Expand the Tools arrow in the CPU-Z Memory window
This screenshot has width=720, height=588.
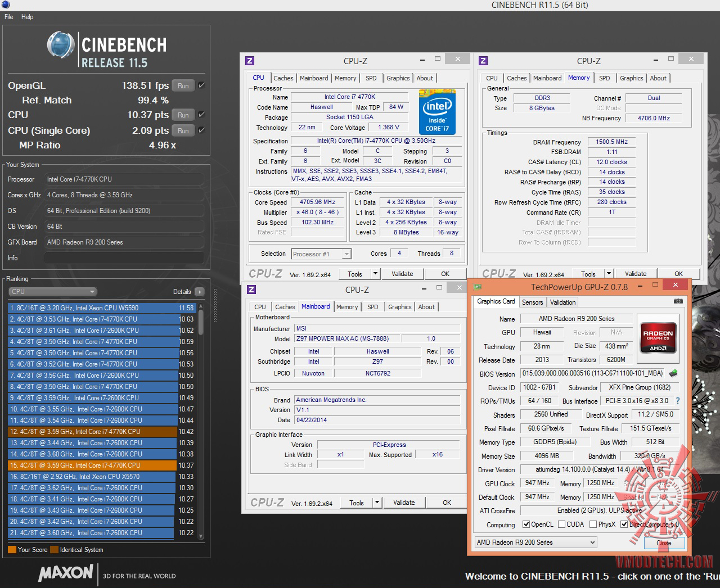pyautogui.click(x=609, y=274)
